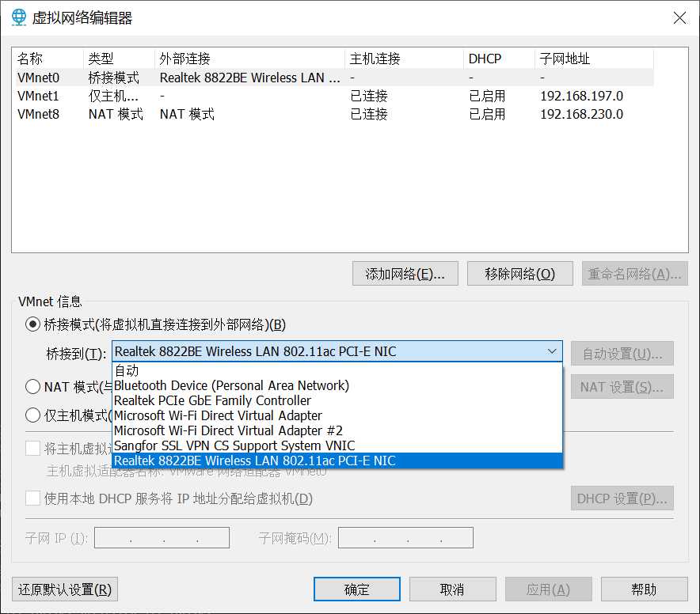Pick Sangfor SSL VPN CS Support System VNIC
The height and width of the screenshot is (614, 700).
337,445
